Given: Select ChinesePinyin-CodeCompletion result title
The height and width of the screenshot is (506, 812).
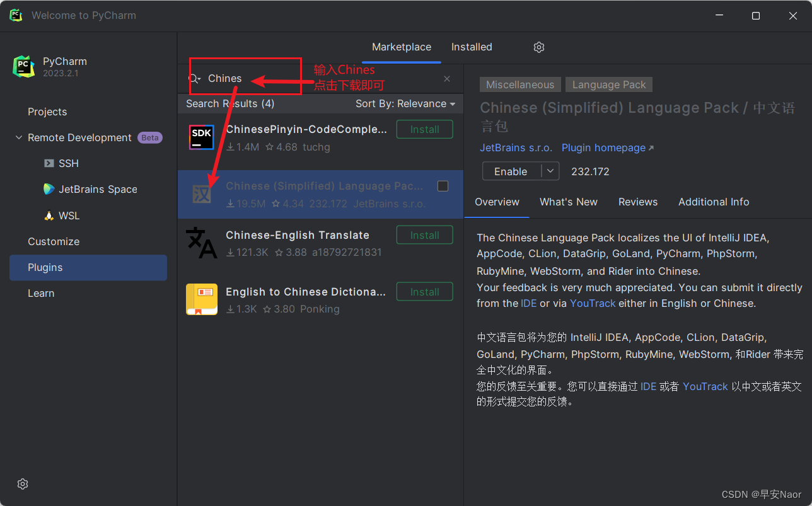Looking at the screenshot, I should pyautogui.click(x=306, y=129).
